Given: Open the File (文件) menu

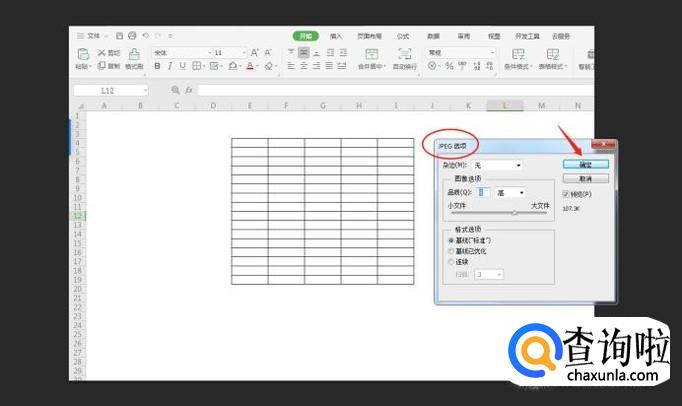Looking at the screenshot, I should (x=94, y=36).
